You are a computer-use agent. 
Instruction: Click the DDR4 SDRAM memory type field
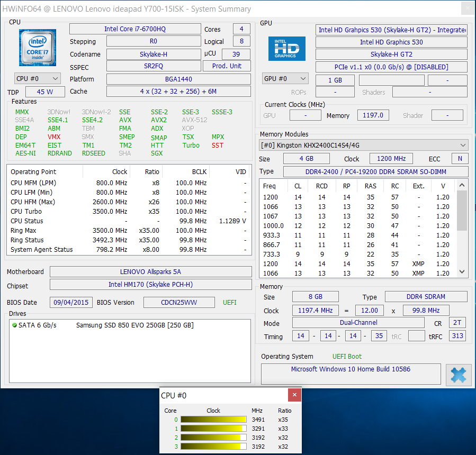[426, 297]
